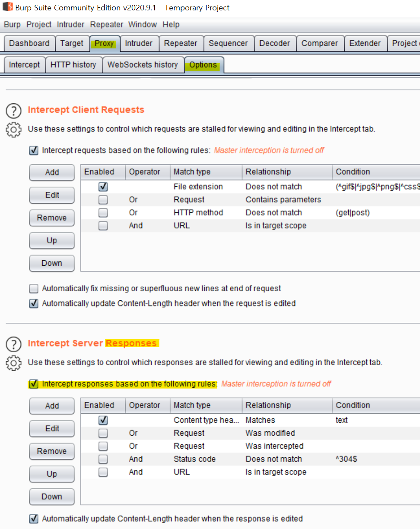
Task: Enable the Status code response rule
Action: coord(103,459)
